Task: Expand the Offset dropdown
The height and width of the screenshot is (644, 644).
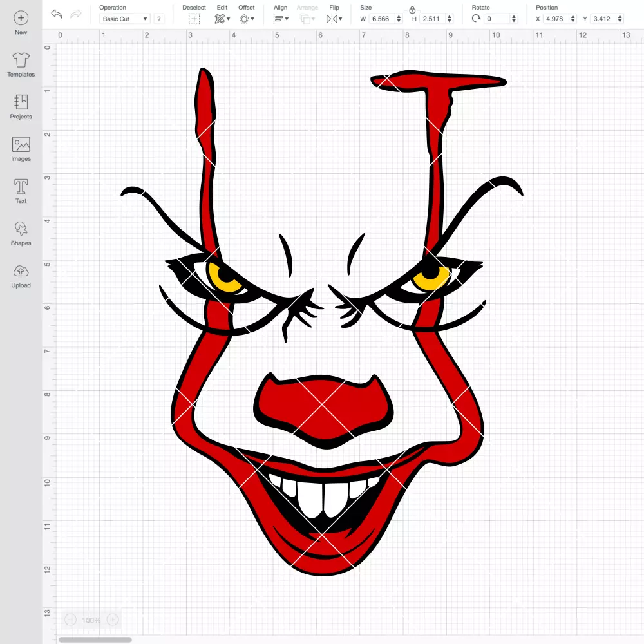Action: (x=247, y=19)
